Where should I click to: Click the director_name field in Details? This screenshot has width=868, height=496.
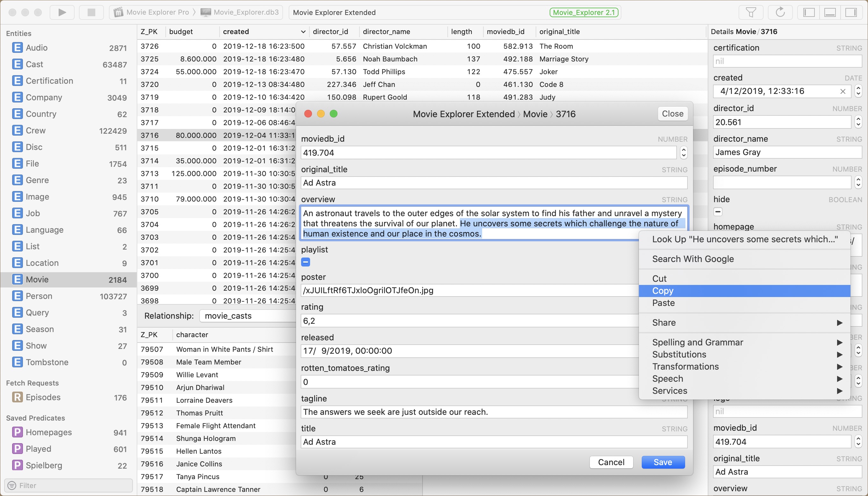pos(788,152)
